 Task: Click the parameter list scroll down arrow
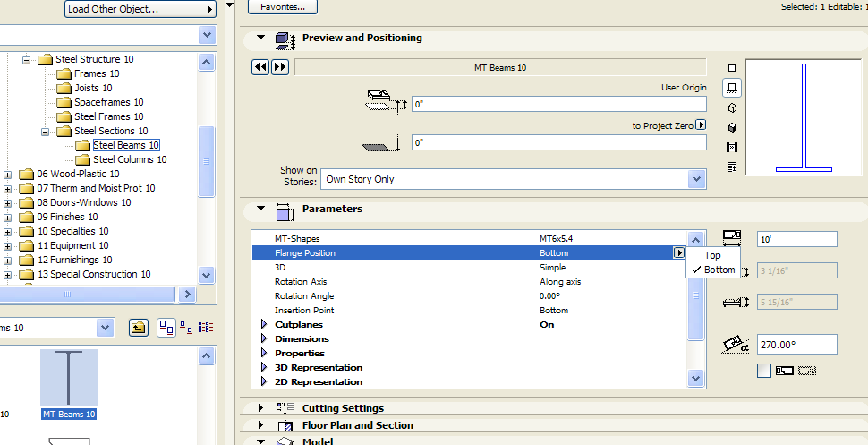(x=696, y=379)
